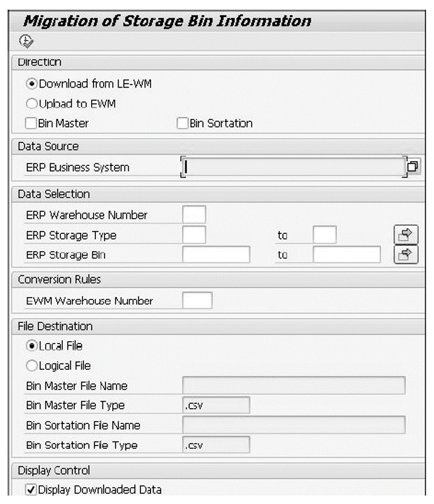Click the ERP Warehouse Number field
The width and height of the screenshot is (434, 504).
click(194, 215)
